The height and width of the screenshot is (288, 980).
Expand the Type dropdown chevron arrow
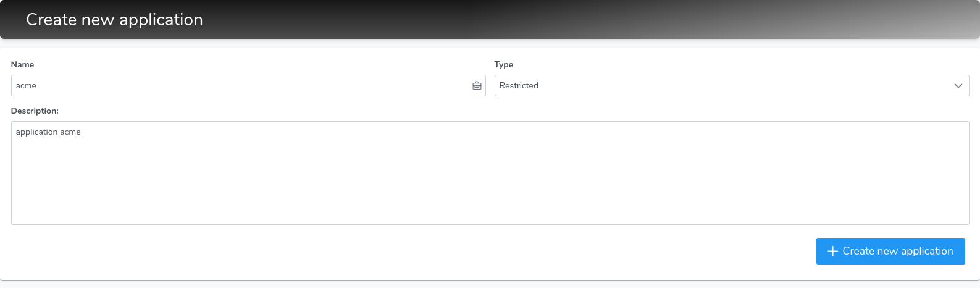pyautogui.click(x=958, y=86)
